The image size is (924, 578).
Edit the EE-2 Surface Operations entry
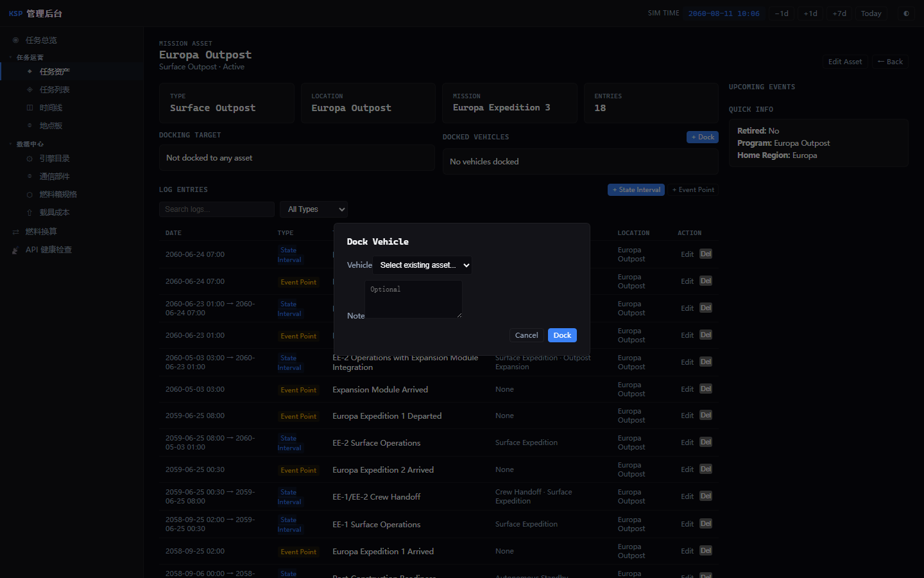coord(687,442)
